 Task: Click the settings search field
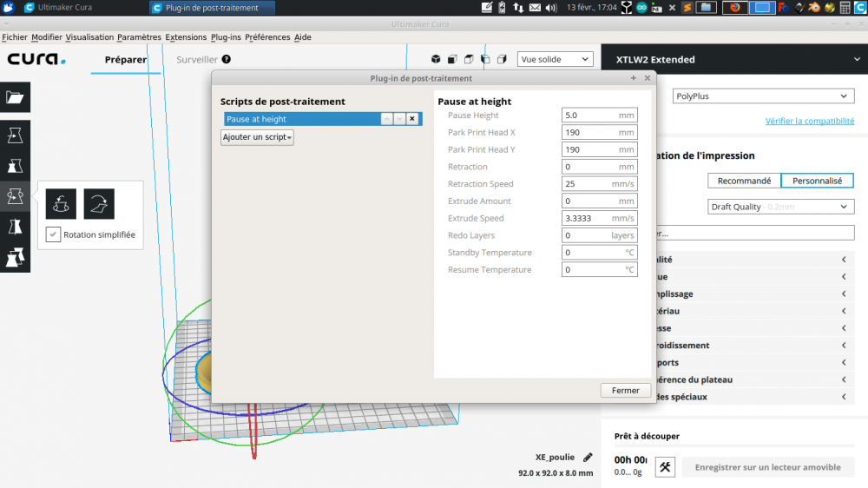[755, 233]
